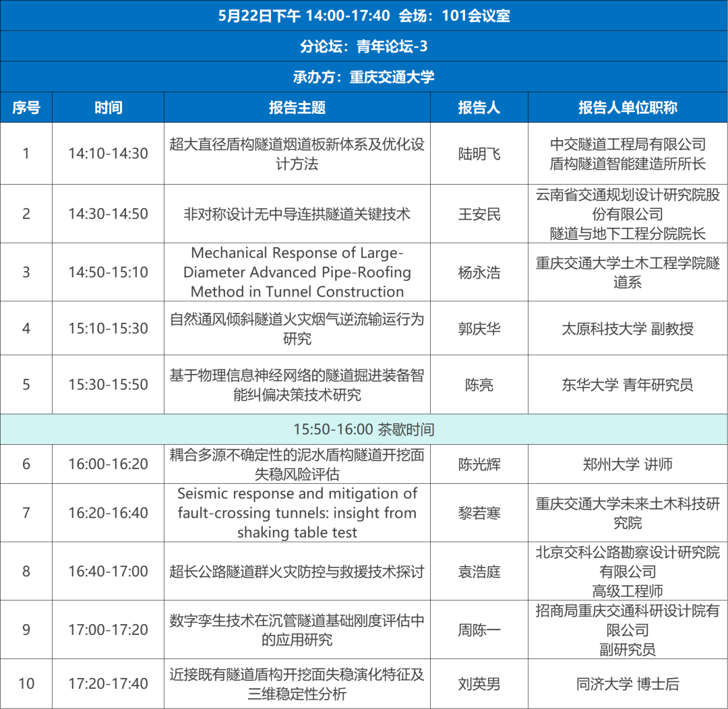This screenshot has height=709, width=728.
Task: Select time cell '17:20-17:40'
Action: 108,683
